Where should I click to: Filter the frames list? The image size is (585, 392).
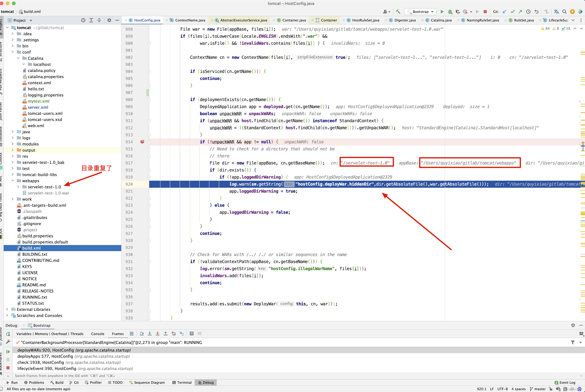pyautogui.click(x=573, y=342)
